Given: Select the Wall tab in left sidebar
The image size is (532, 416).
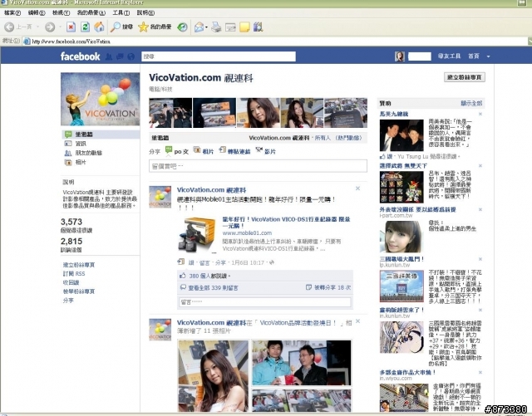Looking at the screenshot, I should [101, 135].
